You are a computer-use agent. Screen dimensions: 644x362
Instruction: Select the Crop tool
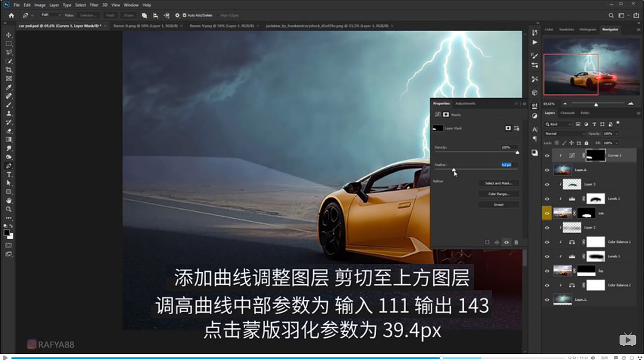point(8,70)
